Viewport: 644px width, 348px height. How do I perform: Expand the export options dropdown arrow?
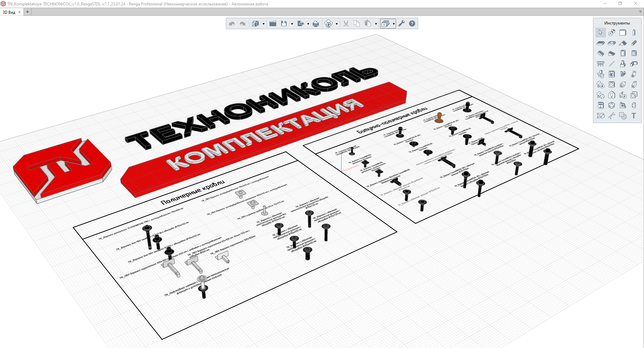coord(308,24)
